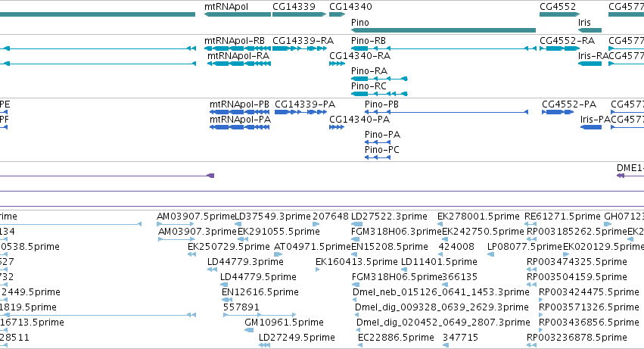Select the Pino-PA protein label
The width and height of the screenshot is (644, 349).
coord(382,135)
